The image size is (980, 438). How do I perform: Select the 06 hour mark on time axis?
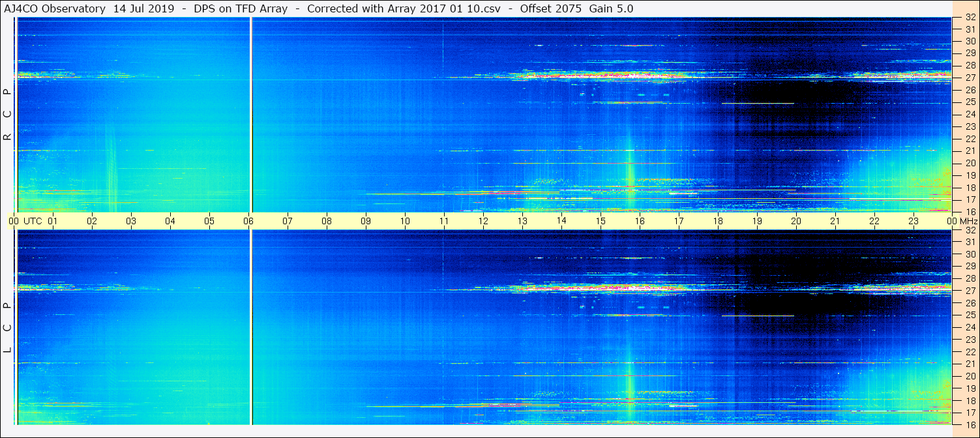248,221
